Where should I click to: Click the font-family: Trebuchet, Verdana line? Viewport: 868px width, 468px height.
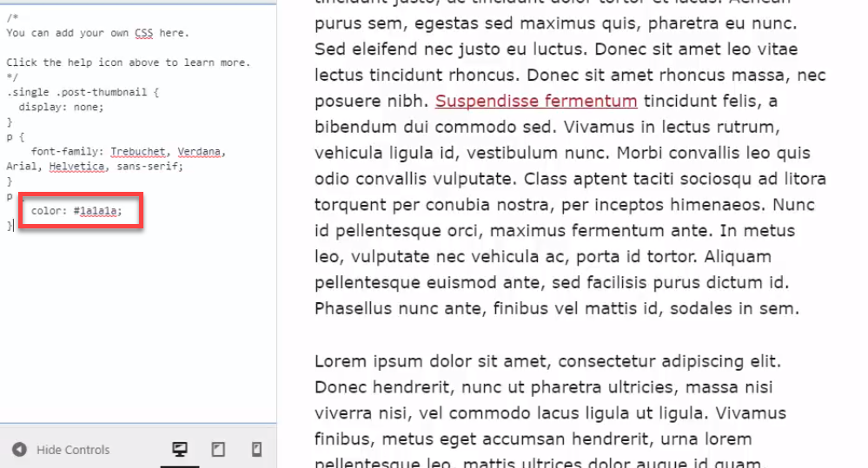[129, 152]
